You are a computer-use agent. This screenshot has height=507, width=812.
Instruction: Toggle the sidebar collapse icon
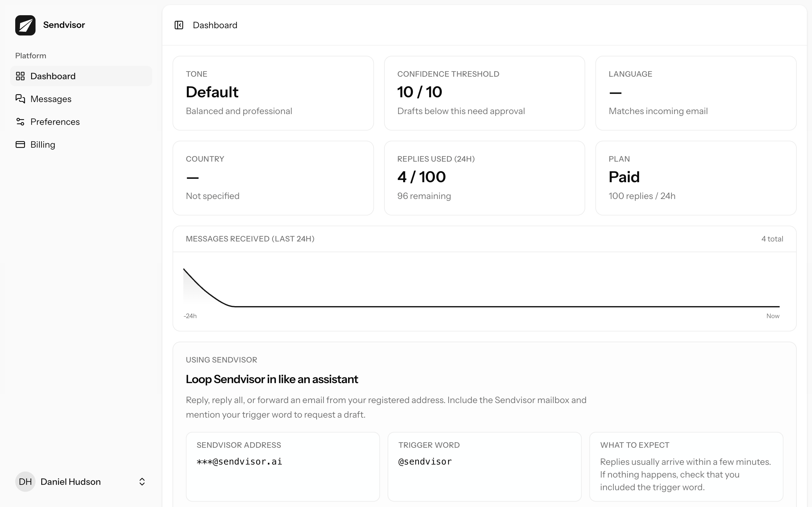pyautogui.click(x=179, y=25)
